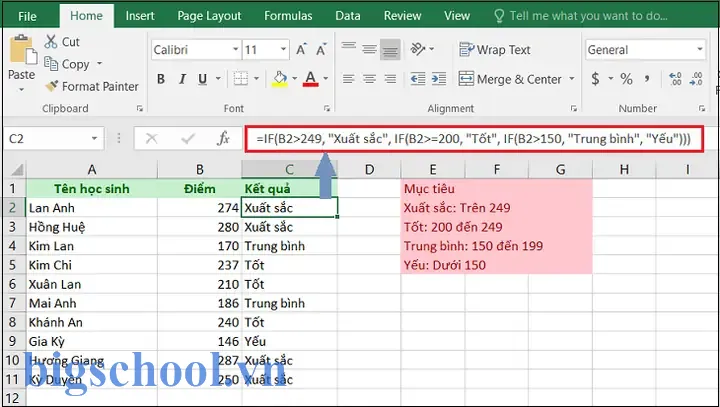Open General number format dropdown
This screenshot has width=720, height=407.
(700, 49)
